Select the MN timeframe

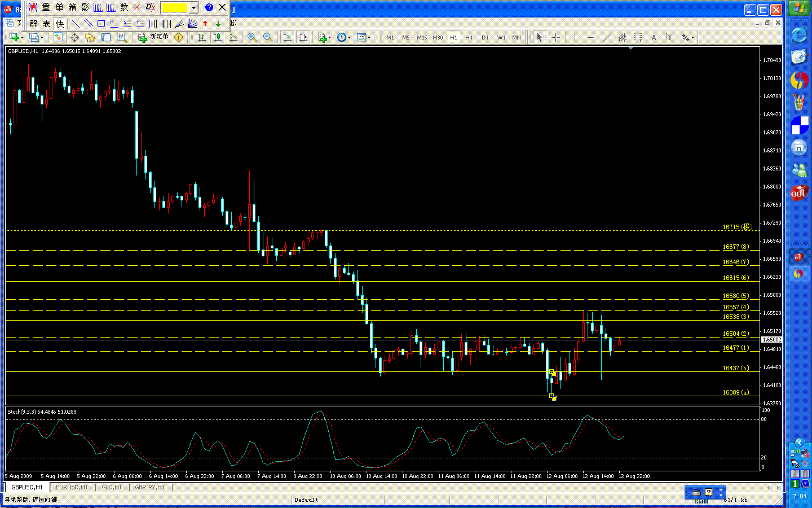517,37
